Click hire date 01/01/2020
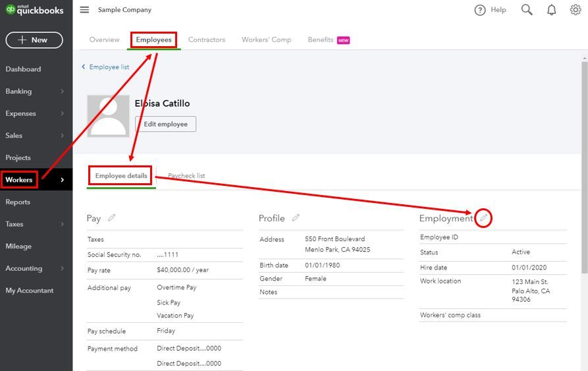The width and height of the screenshot is (588, 371). [529, 268]
